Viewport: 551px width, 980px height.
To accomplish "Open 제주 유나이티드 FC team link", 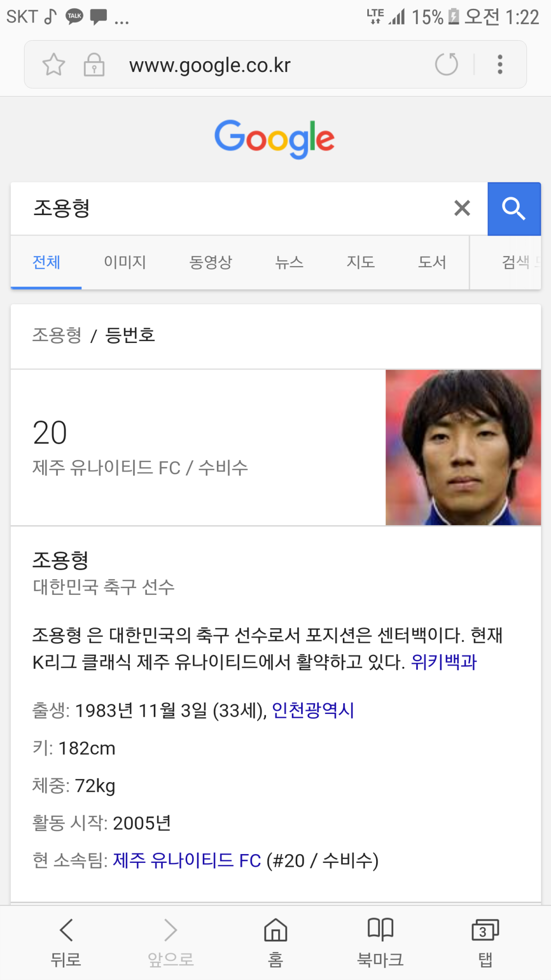I will click(187, 860).
